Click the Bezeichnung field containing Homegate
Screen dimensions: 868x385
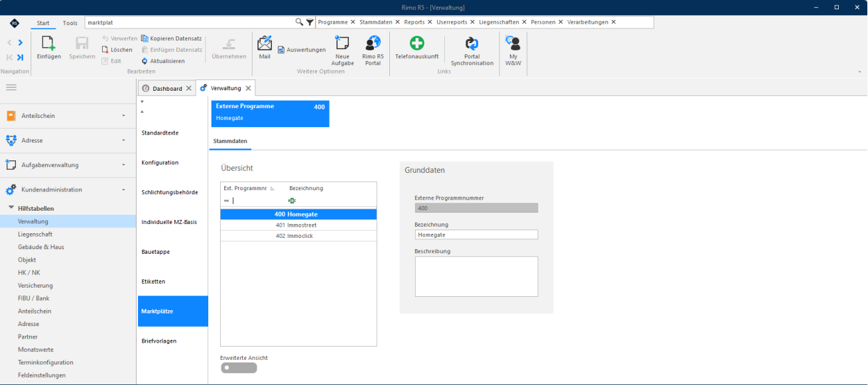tap(476, 235)
